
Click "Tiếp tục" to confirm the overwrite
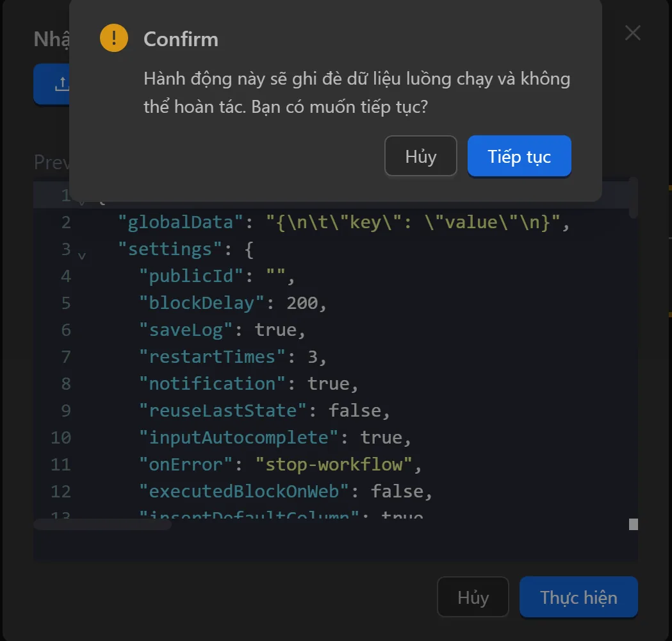(519, 156)
